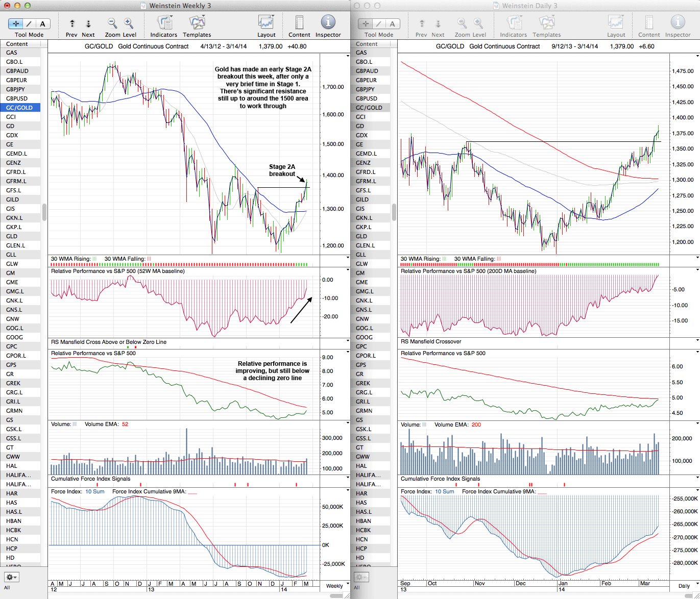Viewport: 700px width, 599px height.
Task: Click the Next symbol arrow icon
Action: (88, 23)
